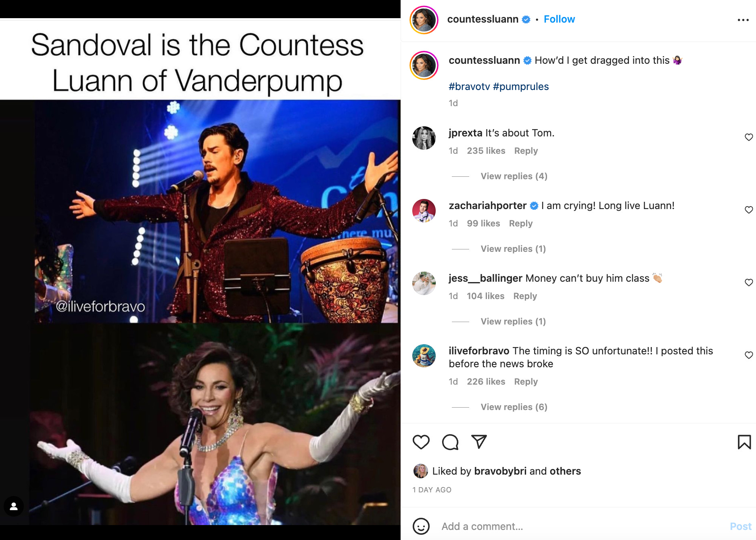Open countessluann profile picture in header
Viewport: 756px width, 540px height.
(424, 20)
